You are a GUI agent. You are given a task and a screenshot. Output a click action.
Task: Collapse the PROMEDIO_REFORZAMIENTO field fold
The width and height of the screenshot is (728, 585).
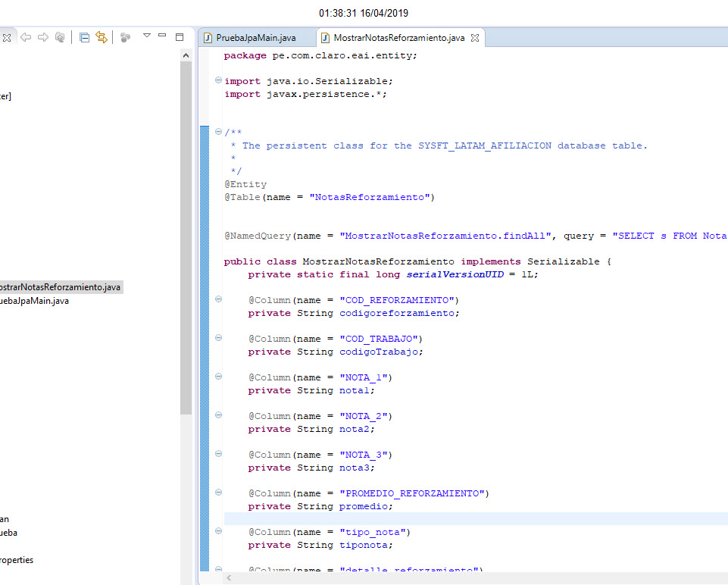pos(217,493)
